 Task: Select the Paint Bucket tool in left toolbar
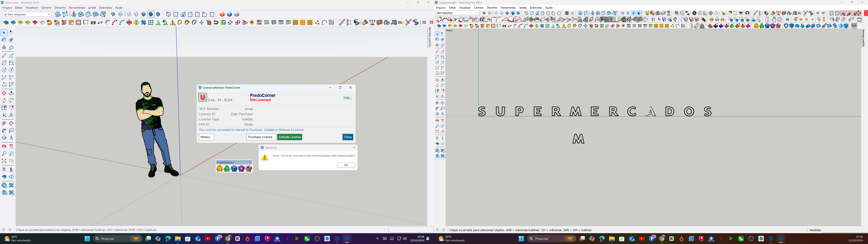4,40
